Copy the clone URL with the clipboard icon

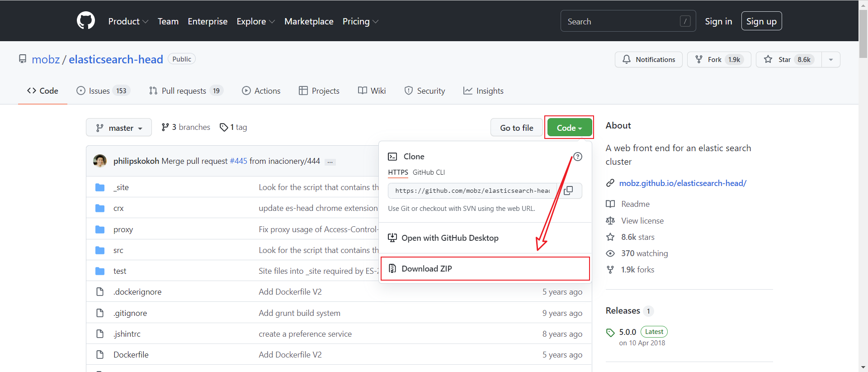click(x=568, y=191)
